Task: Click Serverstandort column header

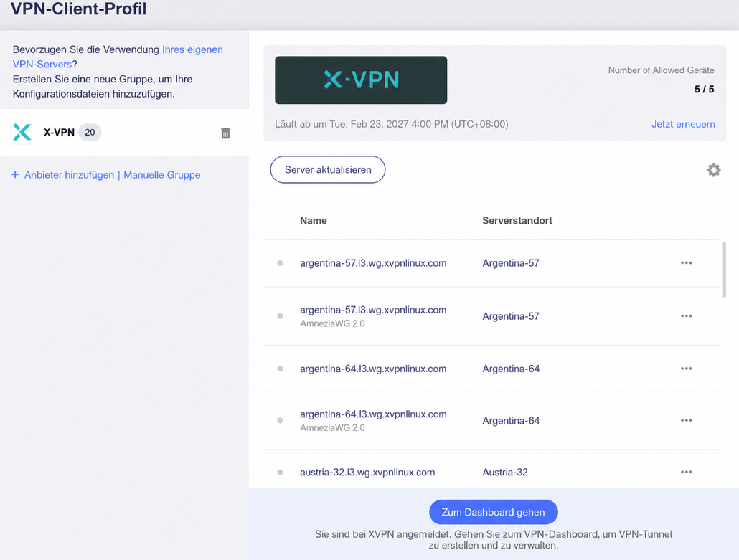Action: [x=517, y=220]
